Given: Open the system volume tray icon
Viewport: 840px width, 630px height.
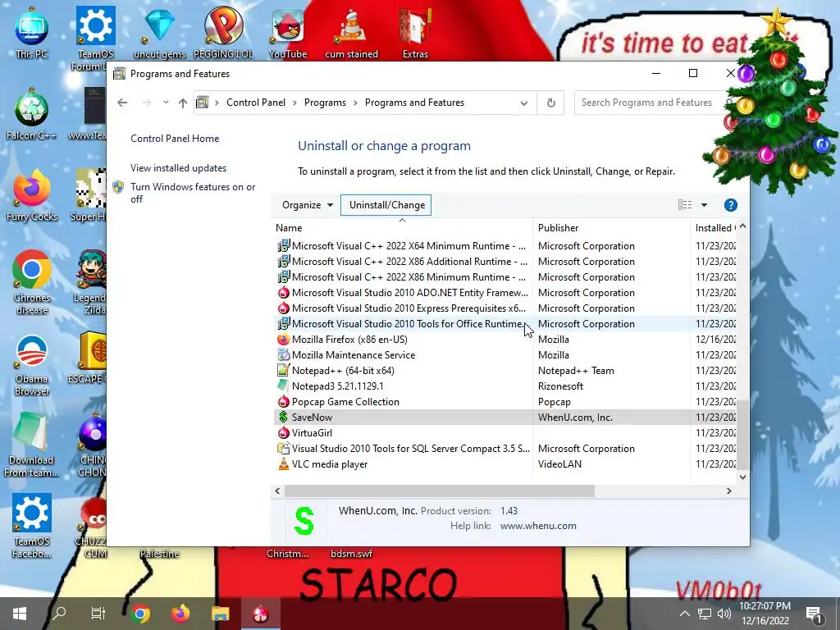Looking at the screenshot, I should pos(724,614).
